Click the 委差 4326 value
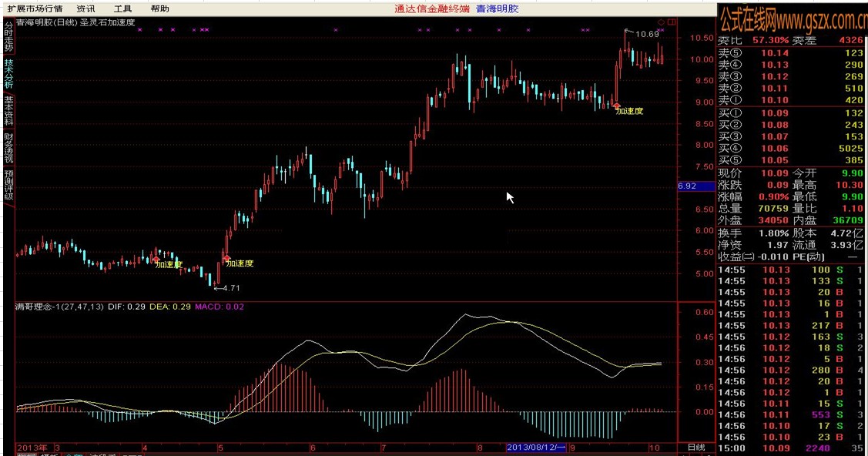The height and width of the screenshot is (456, 868). pos(851,40)
